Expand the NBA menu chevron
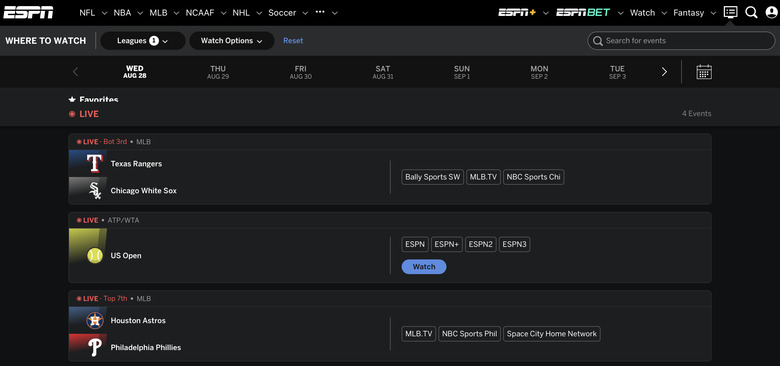The image size is (780, 366). 140,13
